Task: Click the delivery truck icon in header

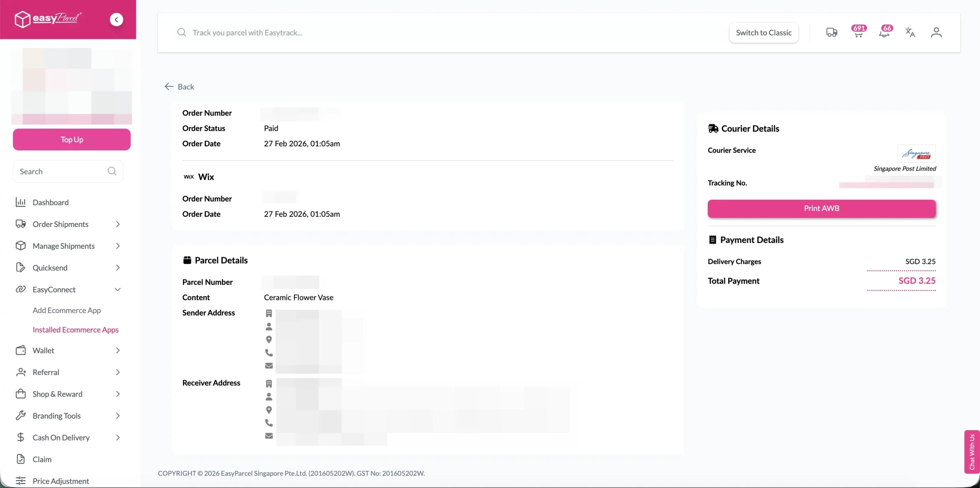Action: coord(831,33)
